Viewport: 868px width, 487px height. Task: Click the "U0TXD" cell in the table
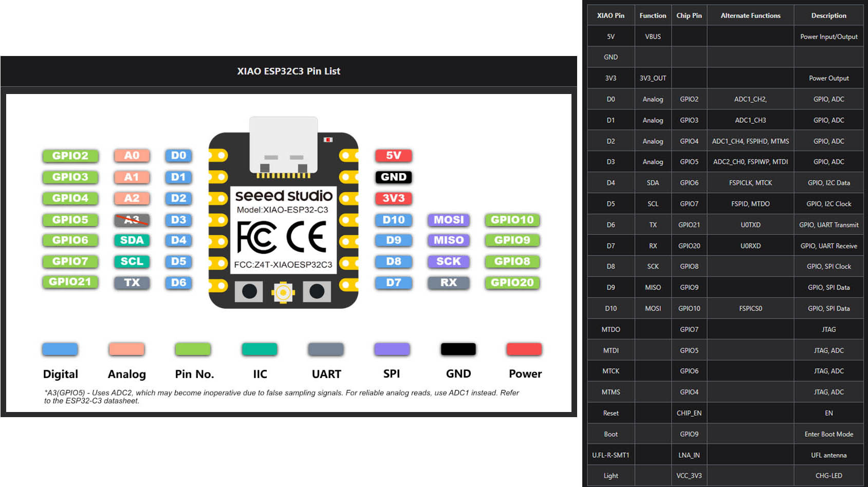click(750, 225)
